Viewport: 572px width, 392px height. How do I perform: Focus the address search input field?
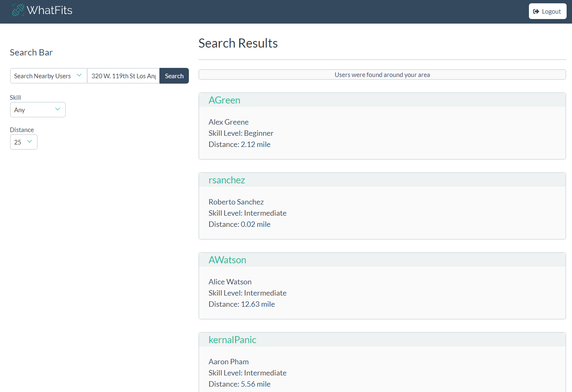tap(123, 76)
